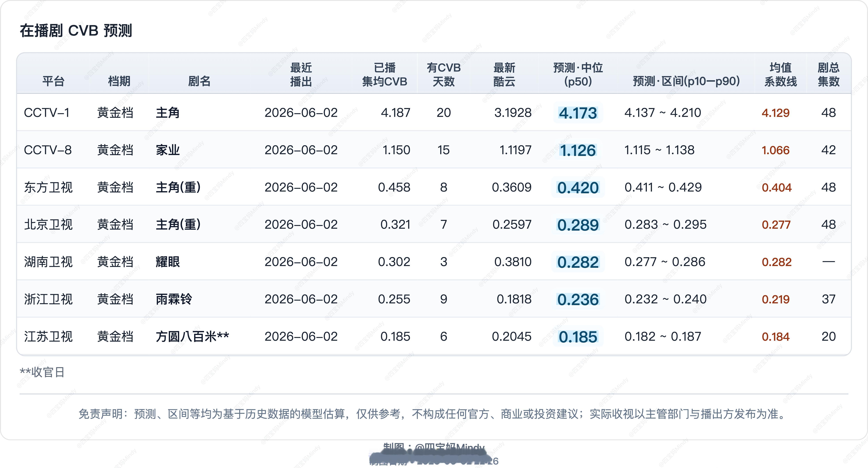This screenshot has width=868, height=468.
Task: Click interval 0.182 ~ 0.187
Action: (663, 337)
